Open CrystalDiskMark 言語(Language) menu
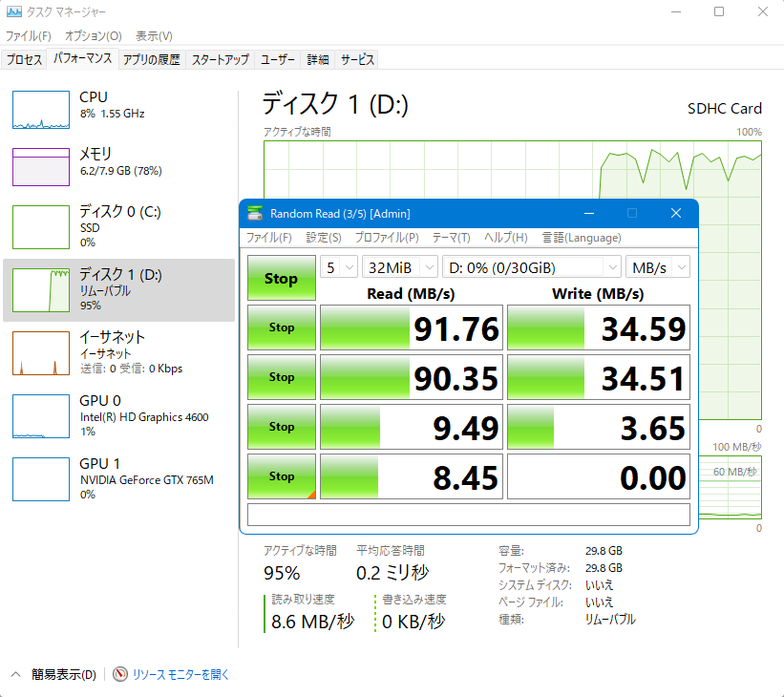784x697 pixels. 582,238
